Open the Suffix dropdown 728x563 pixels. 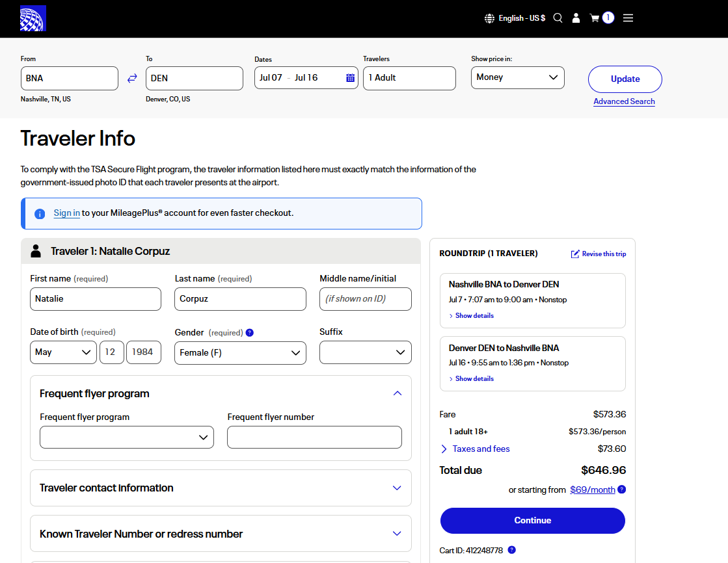(x=365, y=352)
